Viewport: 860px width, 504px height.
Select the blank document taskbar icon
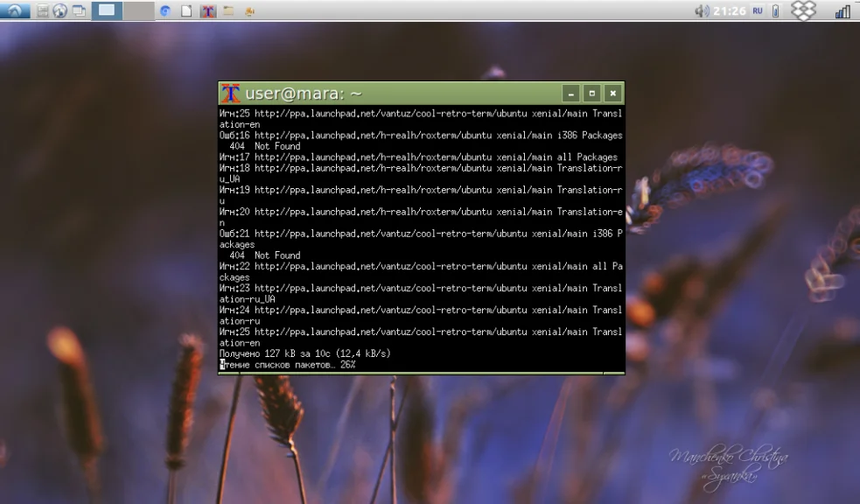(x=186, y=11)
